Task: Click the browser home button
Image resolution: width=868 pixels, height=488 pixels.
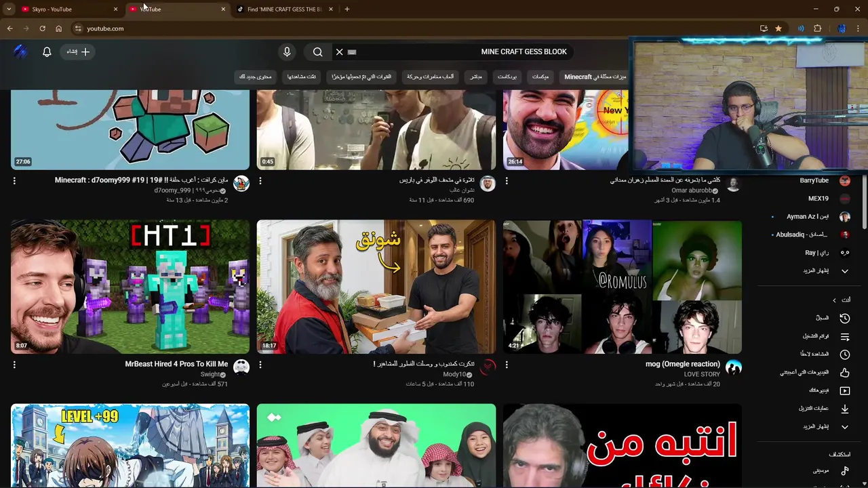Action: 58,28
